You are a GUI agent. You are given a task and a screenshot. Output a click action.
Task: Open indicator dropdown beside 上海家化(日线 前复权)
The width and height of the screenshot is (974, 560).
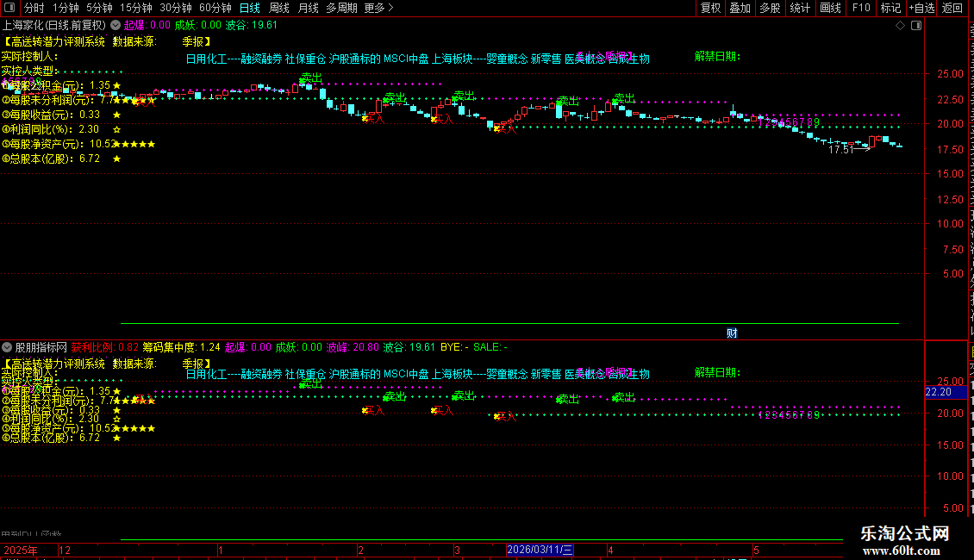pyautogui.click(x=116, y=26)
